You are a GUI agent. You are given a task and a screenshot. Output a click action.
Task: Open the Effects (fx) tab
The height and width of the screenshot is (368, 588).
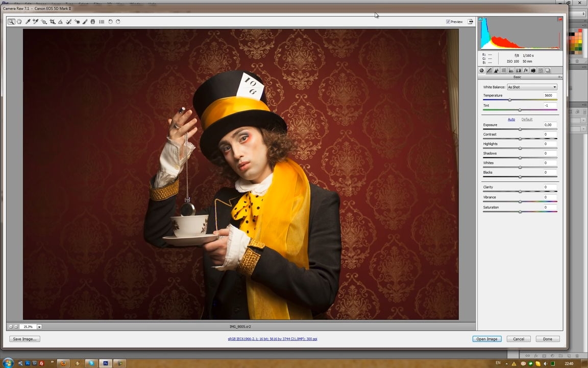click(x=526, y=70)
